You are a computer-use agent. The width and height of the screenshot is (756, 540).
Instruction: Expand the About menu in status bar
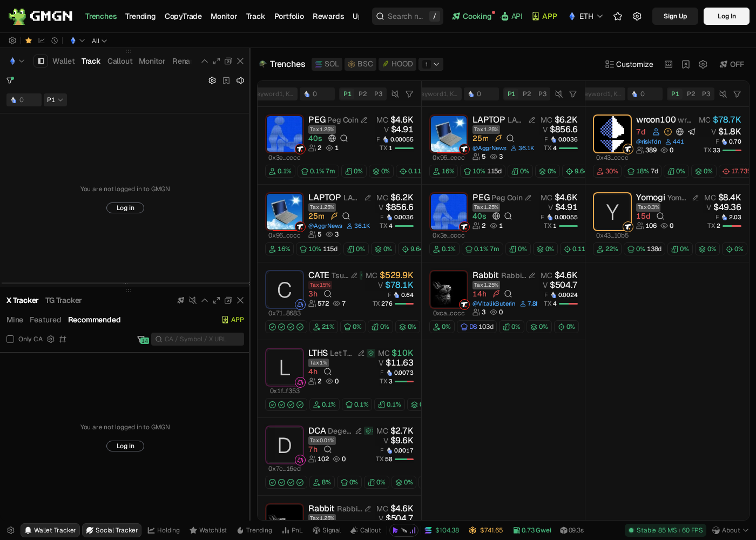pos(731,530)
